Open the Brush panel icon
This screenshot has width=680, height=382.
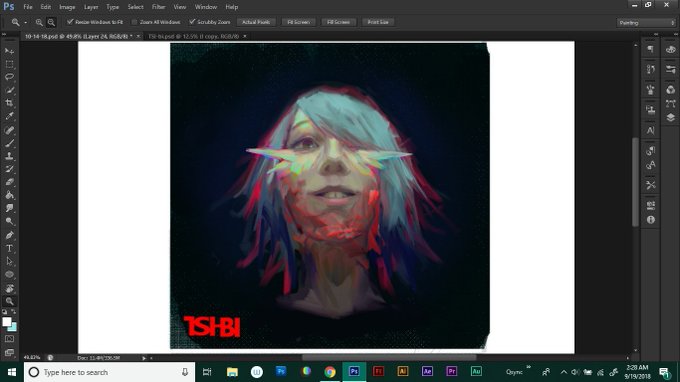click(651, 89)
